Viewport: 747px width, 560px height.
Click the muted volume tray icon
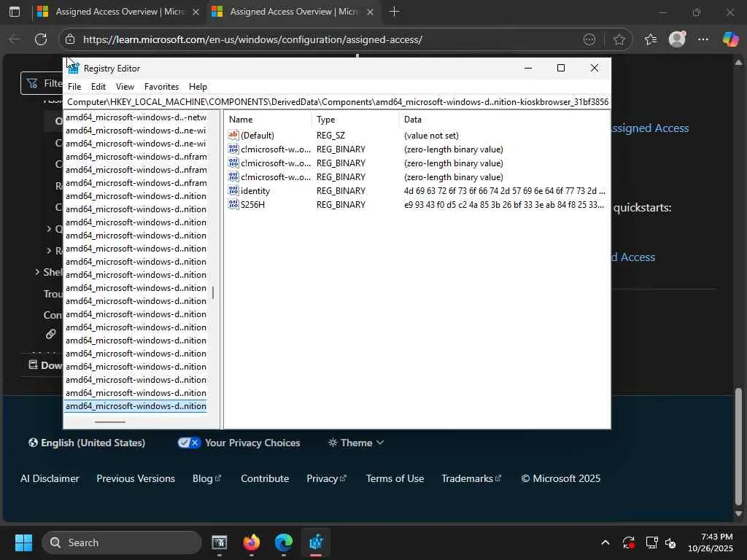click(x=670, y=542)
